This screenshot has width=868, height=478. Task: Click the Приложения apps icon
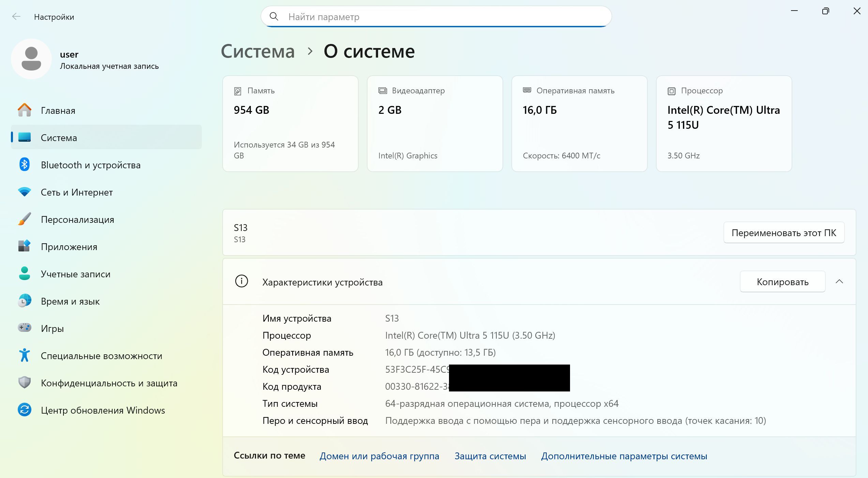(24, 246)
